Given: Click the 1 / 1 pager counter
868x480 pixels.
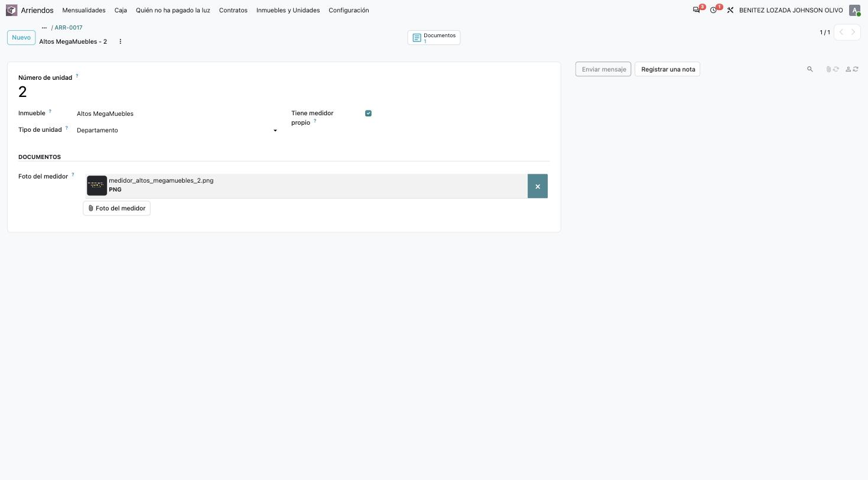Looking at the screenshot, I should coord(825,32).
